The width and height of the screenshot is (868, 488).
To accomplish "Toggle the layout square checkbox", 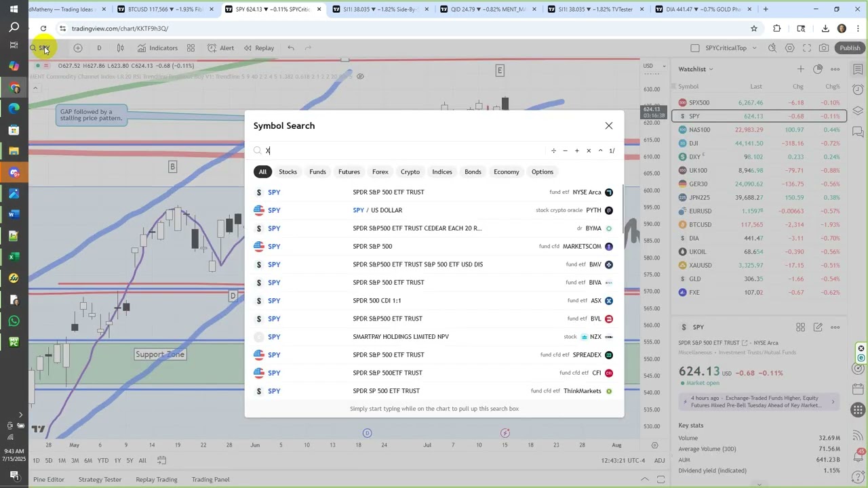I will [694, 48].
